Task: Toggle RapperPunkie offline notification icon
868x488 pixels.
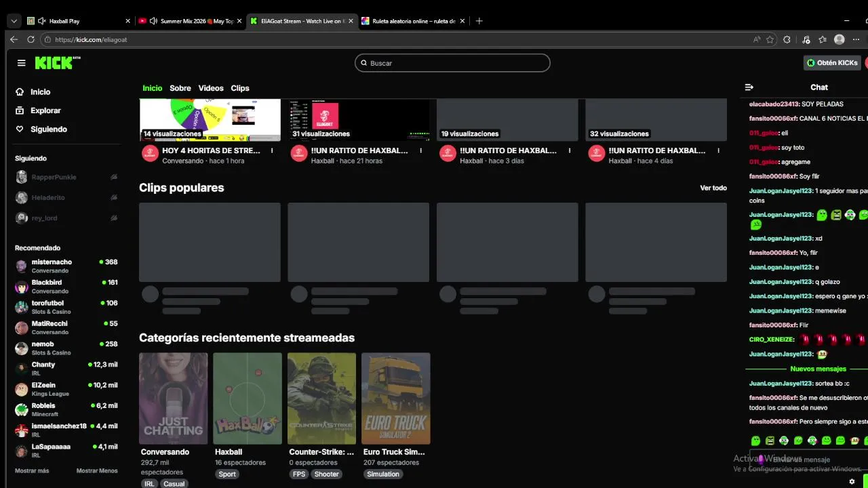Action: (x=114, y=177)
